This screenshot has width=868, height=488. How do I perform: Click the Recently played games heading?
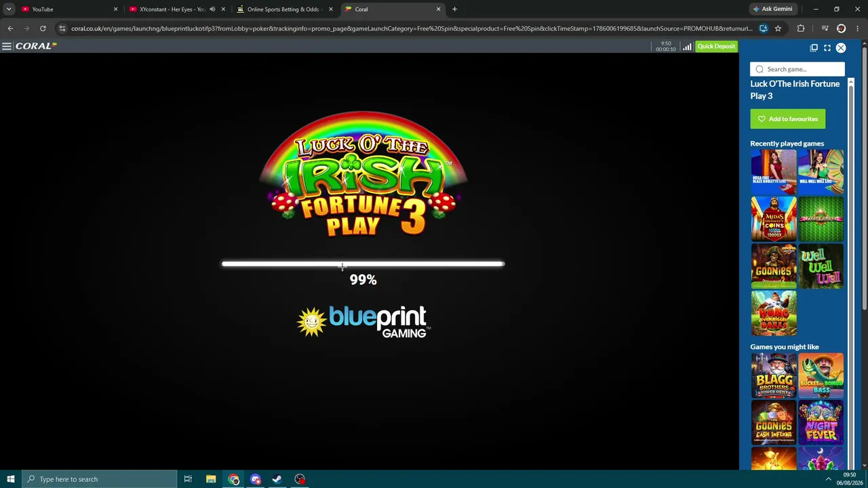787,144
